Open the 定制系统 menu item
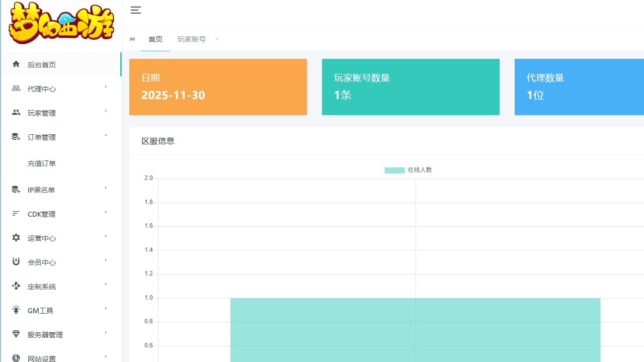The width and height of the screenshot is (644, 362). coord(42,287)
